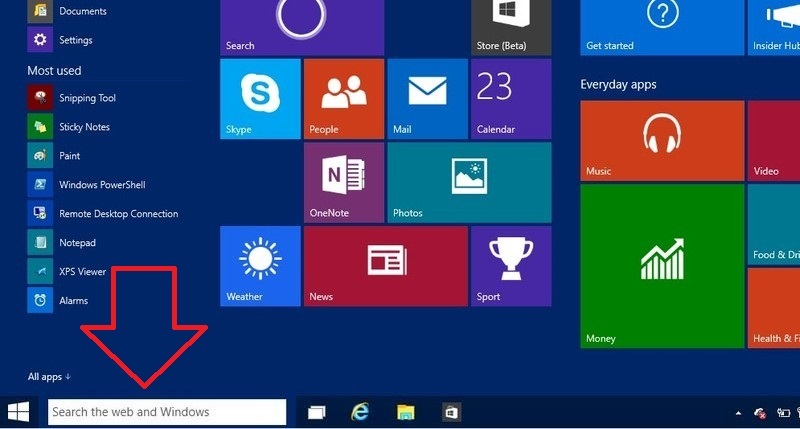
Task: Open the Calendar tile showing 23
Action: point(510,98)
